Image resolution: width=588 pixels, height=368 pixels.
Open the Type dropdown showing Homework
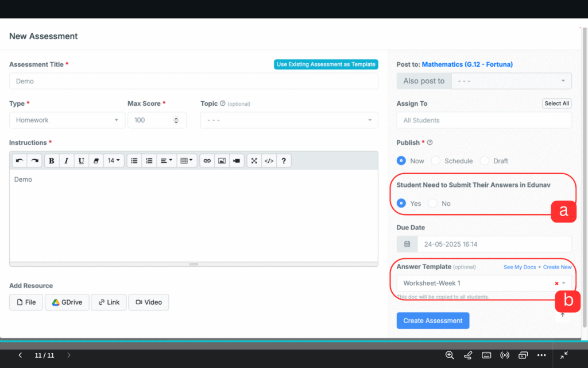[67, 120]
